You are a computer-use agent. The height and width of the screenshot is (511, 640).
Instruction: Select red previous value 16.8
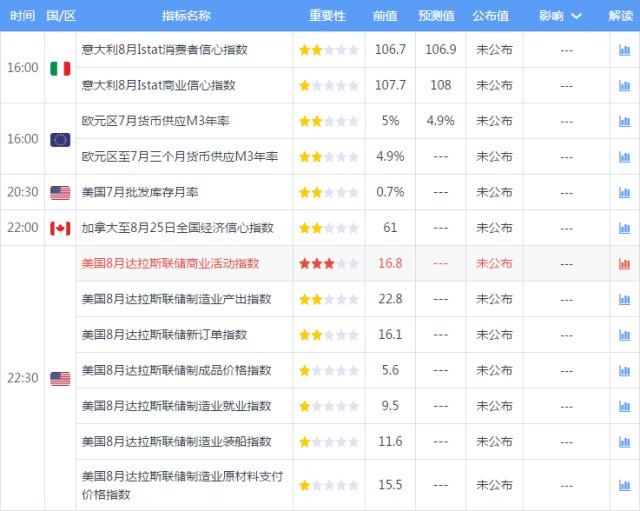click(390, 263)
